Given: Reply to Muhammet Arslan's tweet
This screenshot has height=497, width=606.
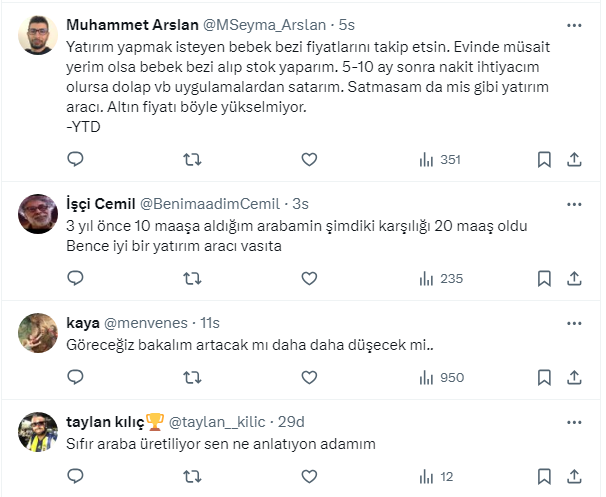Looking at the screenshot, I should [x=75, y=159].
